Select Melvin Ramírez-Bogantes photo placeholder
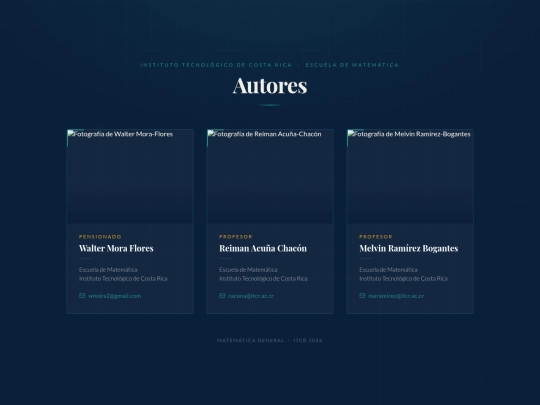Screen dimensions: 540x405 click(x=410, y=176)
